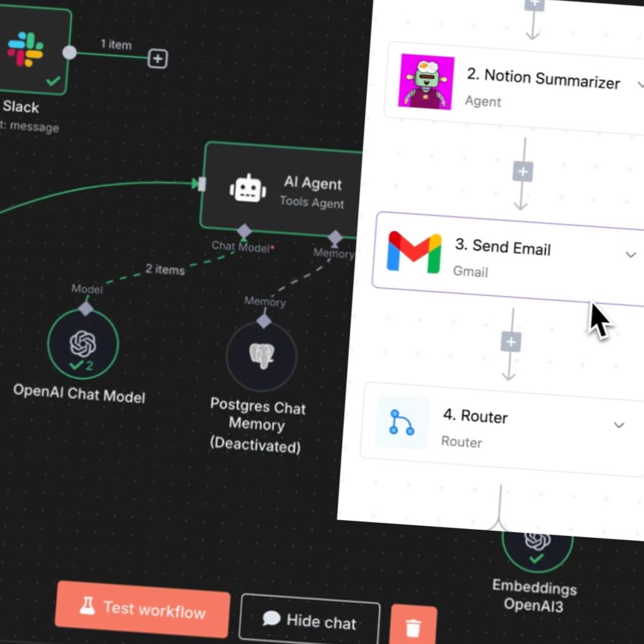
Task: Click the 'Embeddings OpenAI3' label
Action: [x=535, y=595]
